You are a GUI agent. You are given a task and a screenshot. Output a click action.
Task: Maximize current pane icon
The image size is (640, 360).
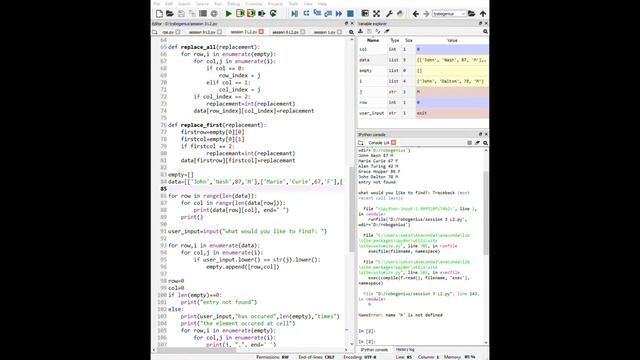[x=365, y=14]
